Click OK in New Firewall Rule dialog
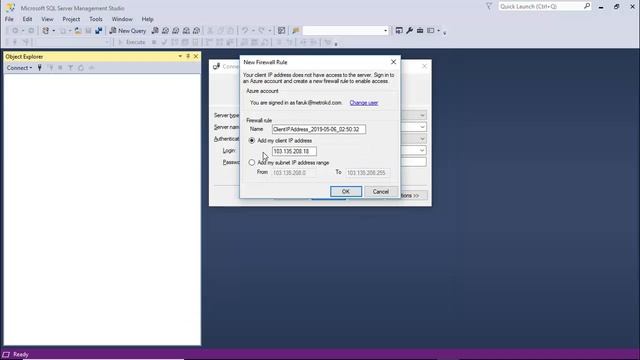The height and width of the screenshot is (360, 640). point(346,191)
